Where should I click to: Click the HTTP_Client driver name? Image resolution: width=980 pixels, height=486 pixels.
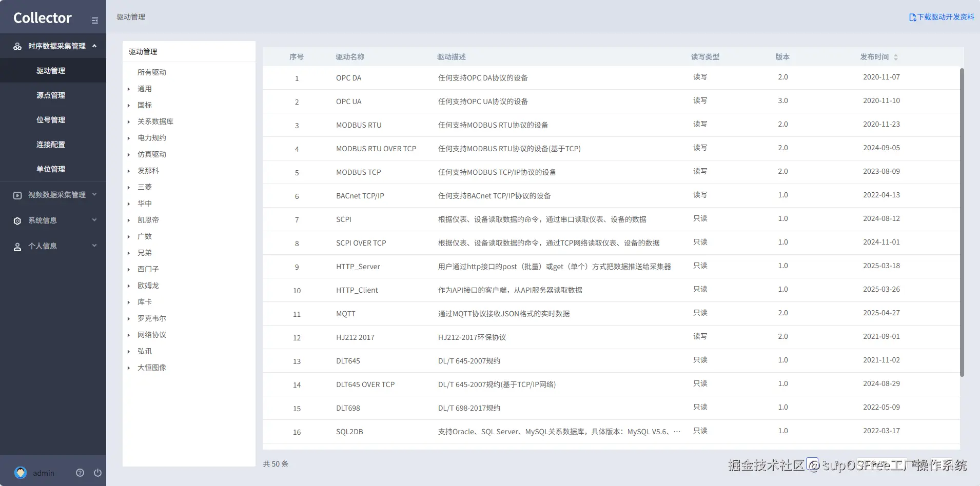coord(357,290)
